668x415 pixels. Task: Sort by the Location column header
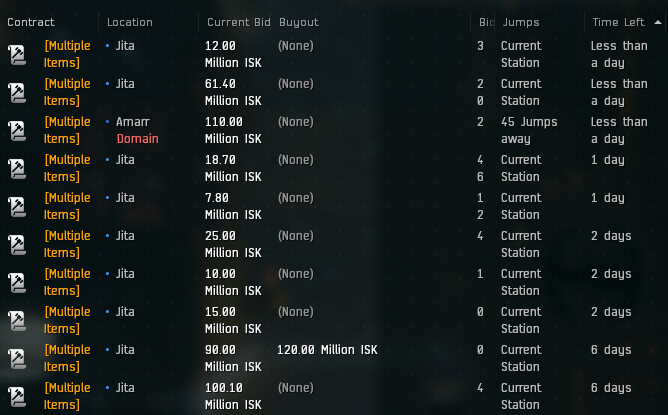point(130,22)
